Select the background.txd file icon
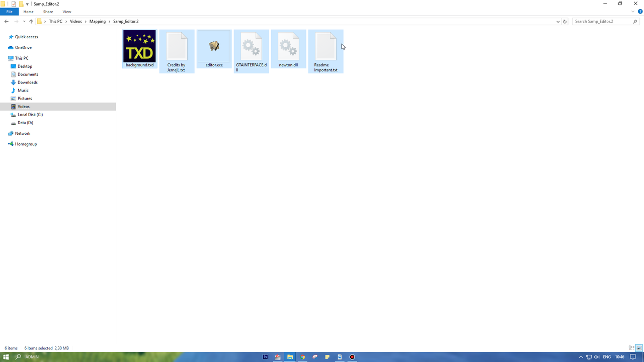The image size is (644, 362). tap(139, 46)
